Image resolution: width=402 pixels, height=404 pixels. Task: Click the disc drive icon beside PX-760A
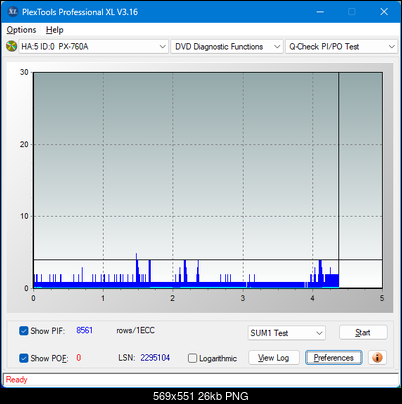(x=12, y=46)
